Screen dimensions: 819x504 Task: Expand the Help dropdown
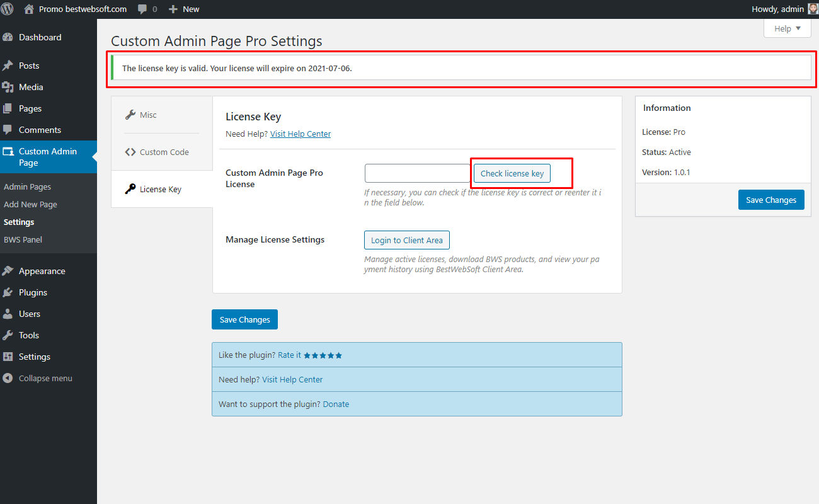point(787,28)
